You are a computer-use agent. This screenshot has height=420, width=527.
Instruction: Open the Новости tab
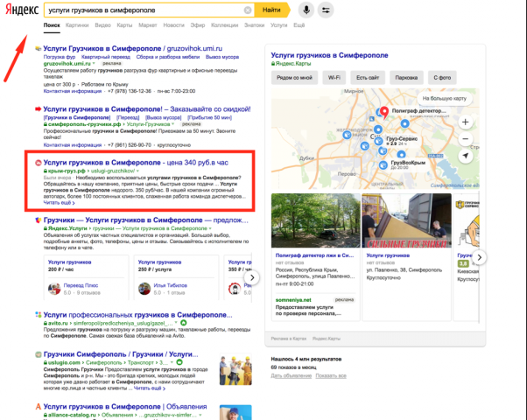coord(173,25)
